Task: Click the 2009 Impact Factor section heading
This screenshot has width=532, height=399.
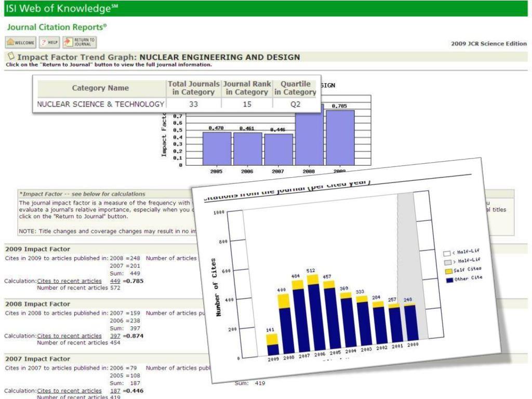Action: tap(37, 249)
